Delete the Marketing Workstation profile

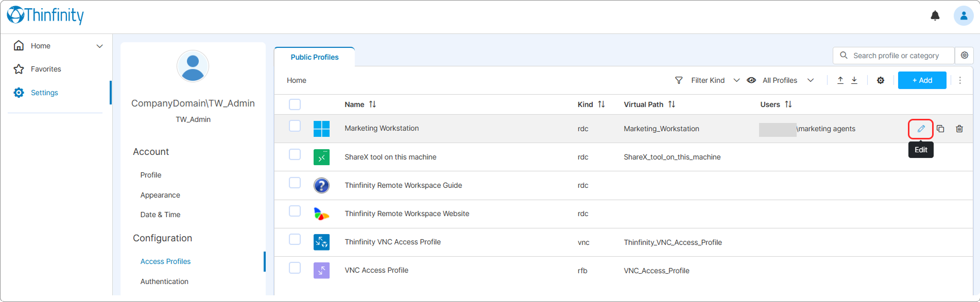point(959,129)
